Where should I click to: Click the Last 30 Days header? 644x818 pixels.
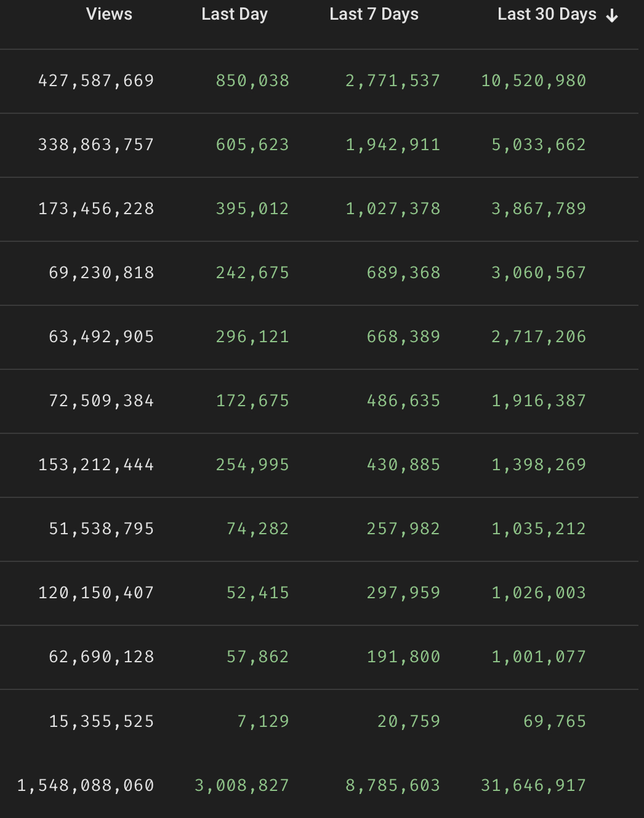tap(546, 14)
